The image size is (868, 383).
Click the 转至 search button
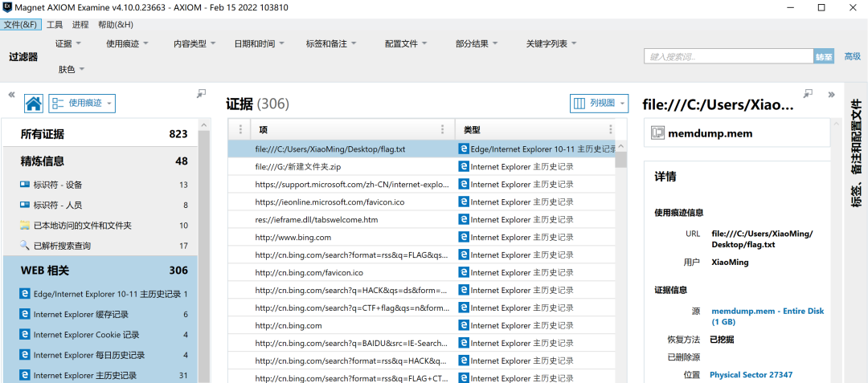(x=824, y=56)
